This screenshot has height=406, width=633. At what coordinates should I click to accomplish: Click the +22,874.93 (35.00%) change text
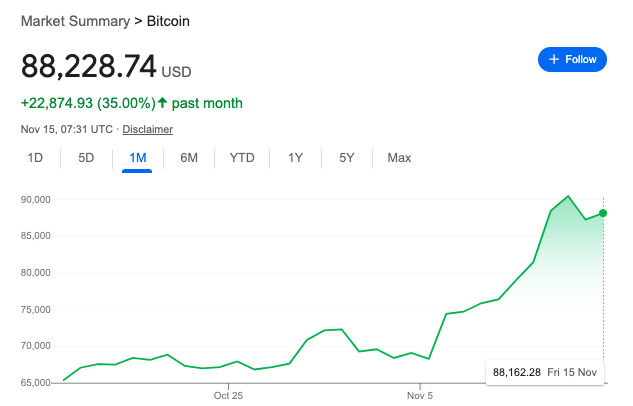(x=87, y=103)
